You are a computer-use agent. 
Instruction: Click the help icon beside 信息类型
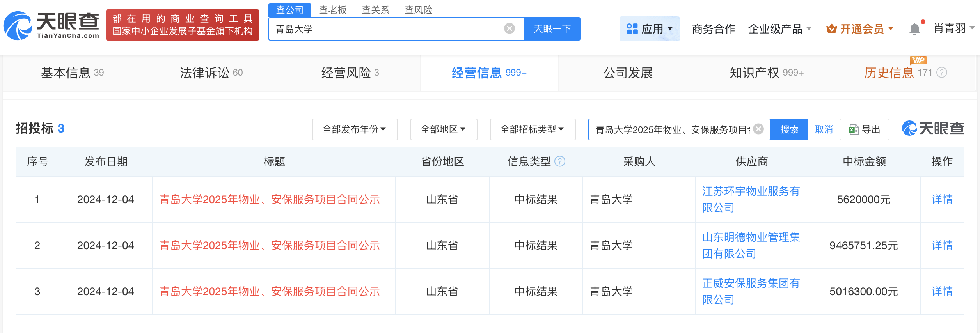point(560,161)
